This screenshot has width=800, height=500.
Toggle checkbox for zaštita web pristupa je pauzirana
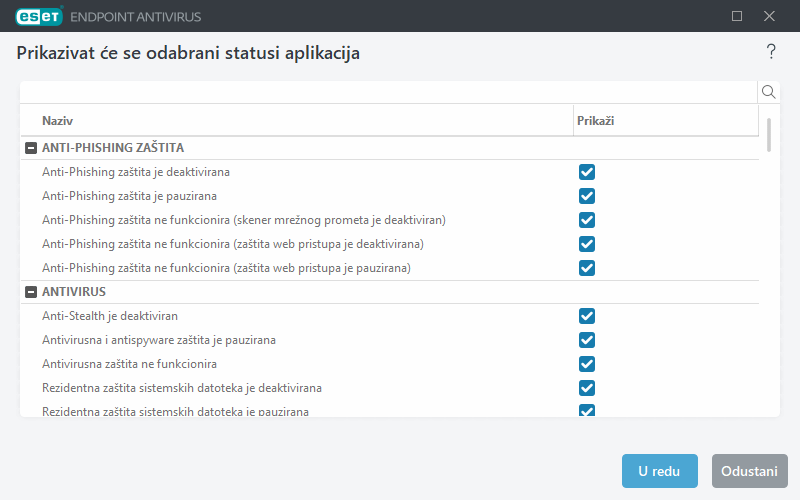[x=587, y=268]
